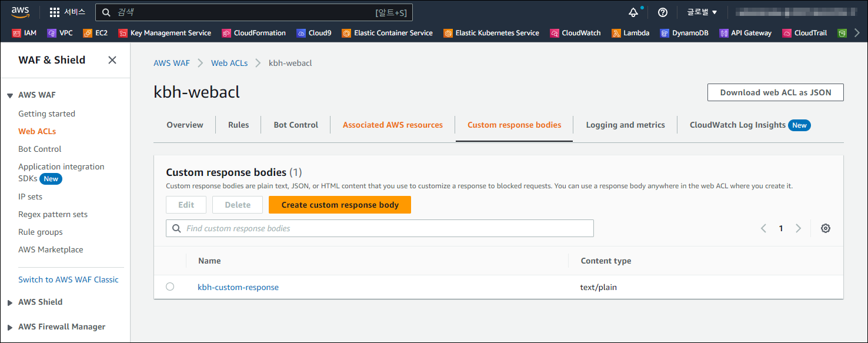
Task: Click Create custom response body button
Action: coord(340,205)
